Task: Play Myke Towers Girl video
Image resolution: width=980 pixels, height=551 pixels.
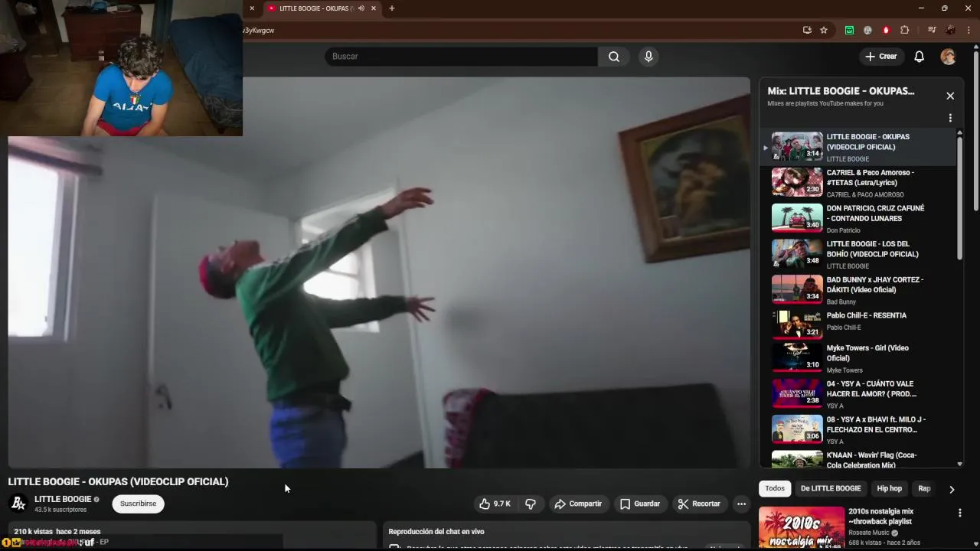Action: pyautogui.click(x=857, y=358)
